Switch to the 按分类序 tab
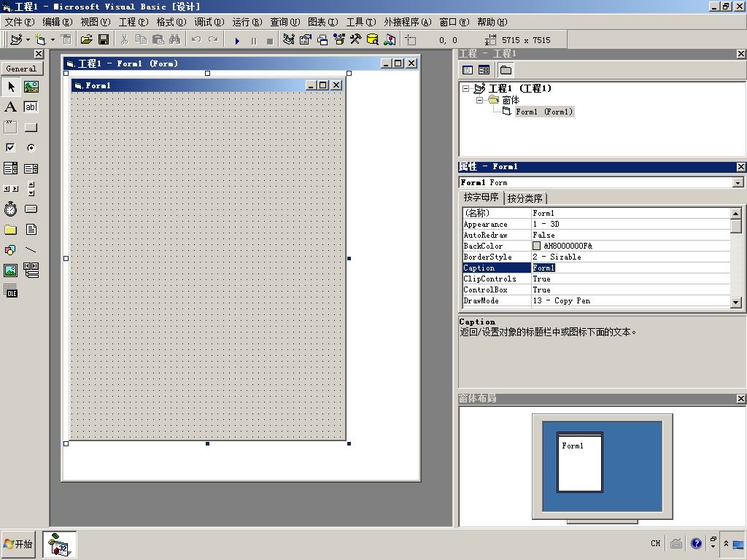747x560 pixels. [x=525, y=198]
